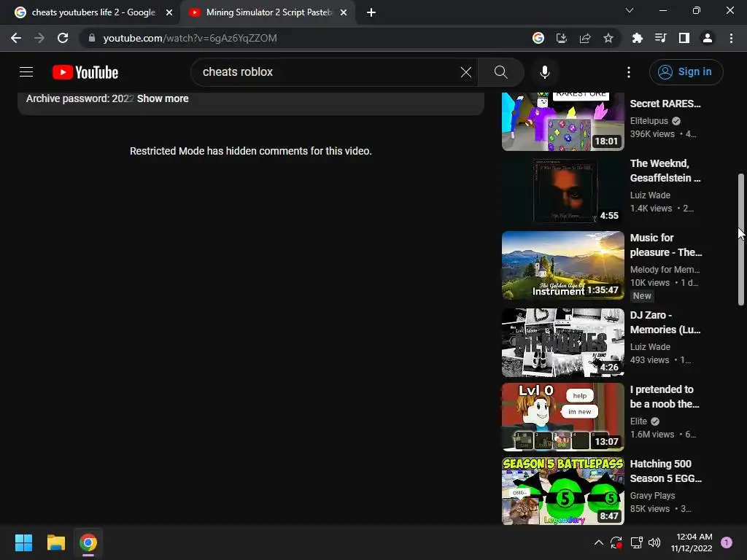Click the Google icon in the address bar
747x560 pixels.
click(538, 38)
